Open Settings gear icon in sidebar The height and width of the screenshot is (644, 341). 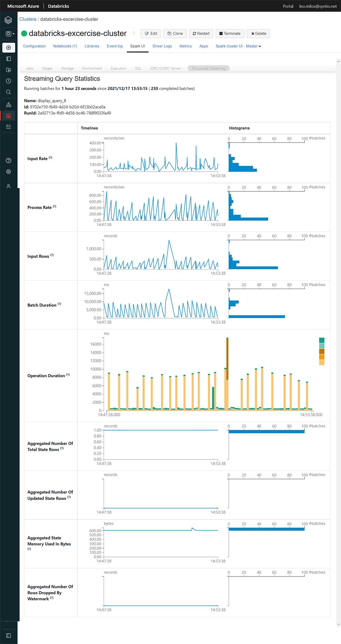pyautogui.click(x=9, y=172)
